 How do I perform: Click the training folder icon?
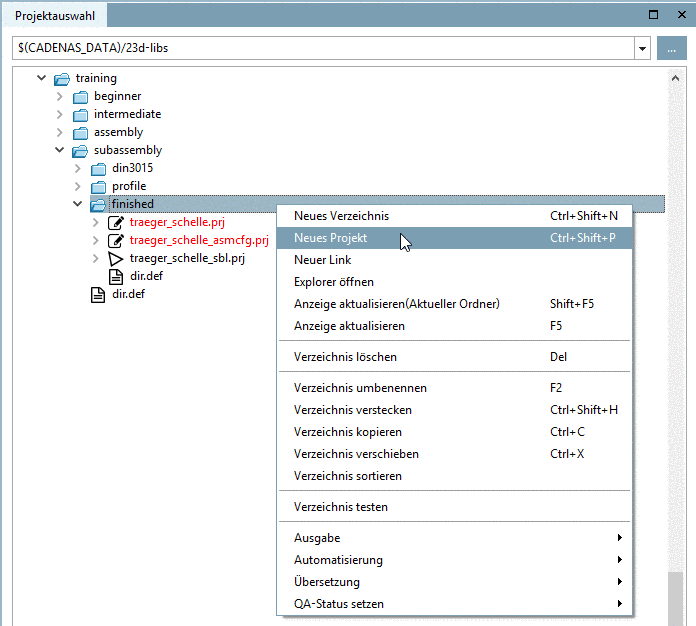pyautogui.click(x=62, y=79)
